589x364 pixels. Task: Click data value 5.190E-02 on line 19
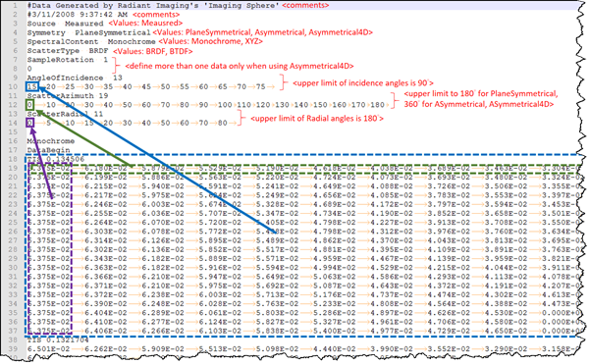coord(277,168)
